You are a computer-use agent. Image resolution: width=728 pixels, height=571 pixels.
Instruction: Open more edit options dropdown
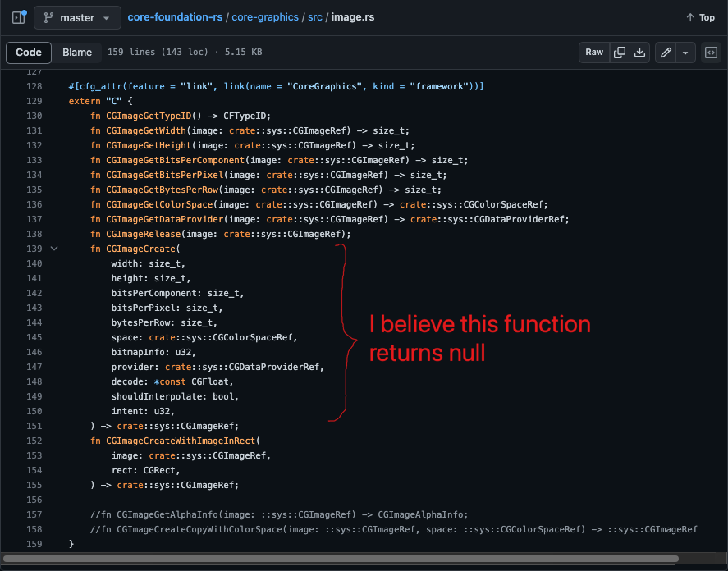tap(685, 53)
